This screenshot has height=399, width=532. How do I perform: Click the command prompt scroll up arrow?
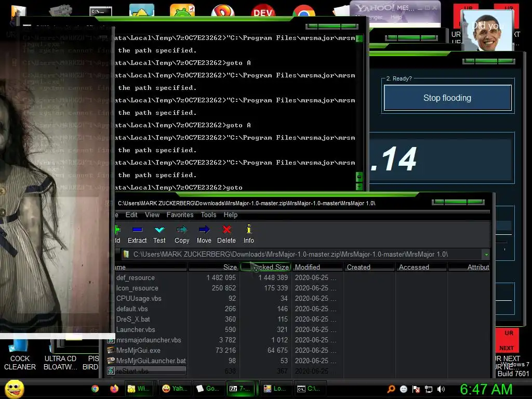click(x=359, y=38)
